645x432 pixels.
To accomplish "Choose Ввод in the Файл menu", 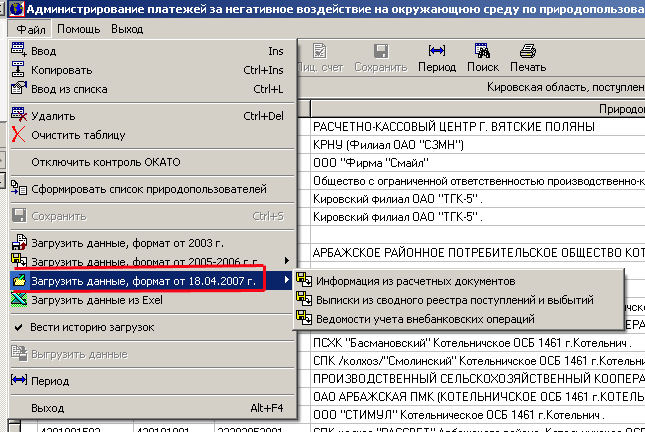I will (44, 51).
